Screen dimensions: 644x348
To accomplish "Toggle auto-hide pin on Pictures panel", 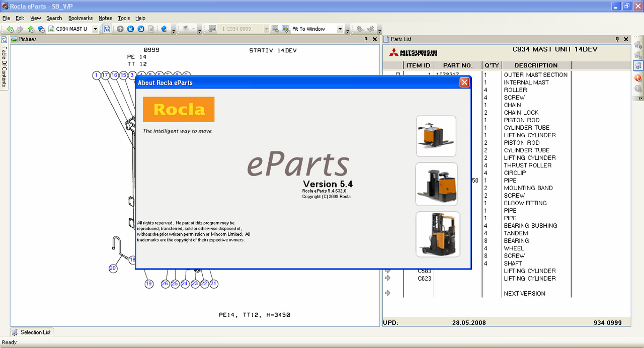I will [x=366, y=39].
